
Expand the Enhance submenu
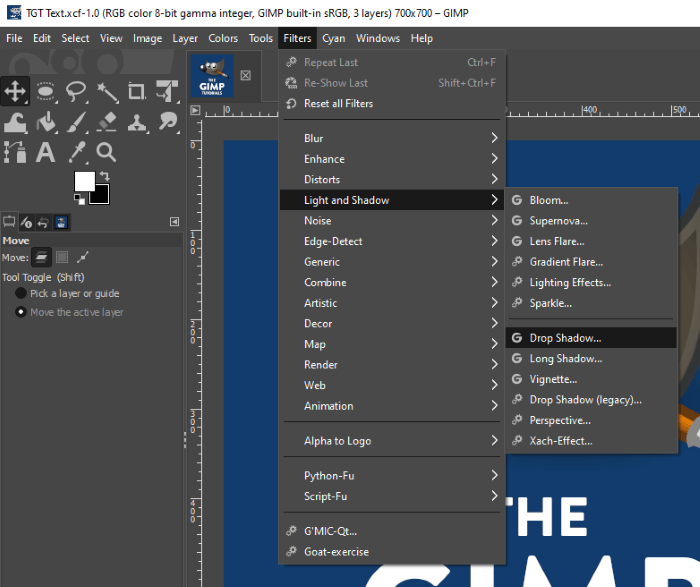(392, 159)
